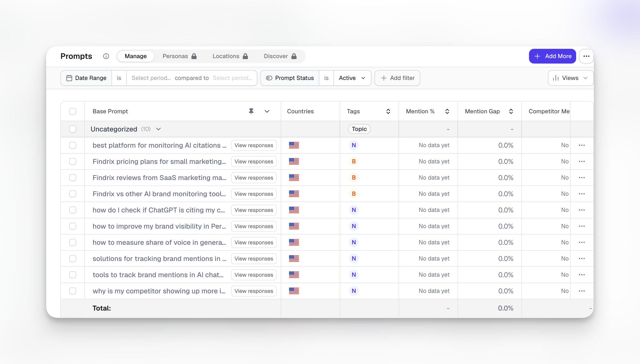Open row menu for Findrix vs other prompt
Viewport: 640px width, 364px height.
[582, 194]
